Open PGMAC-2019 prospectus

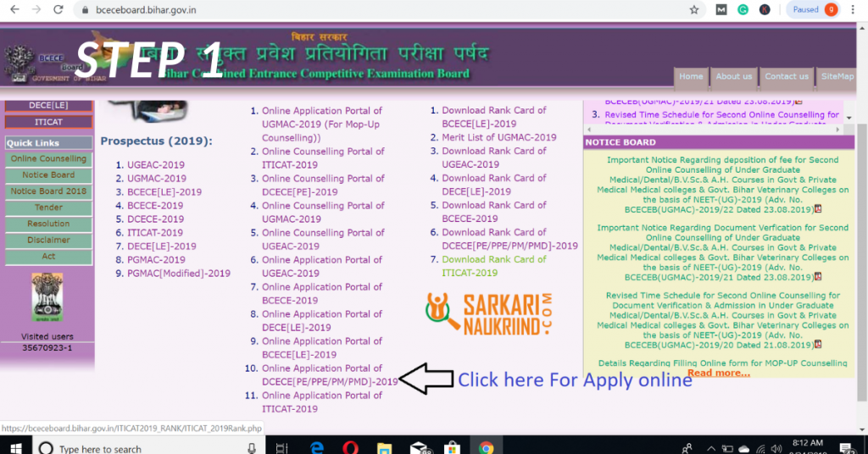tap(156, 259)
